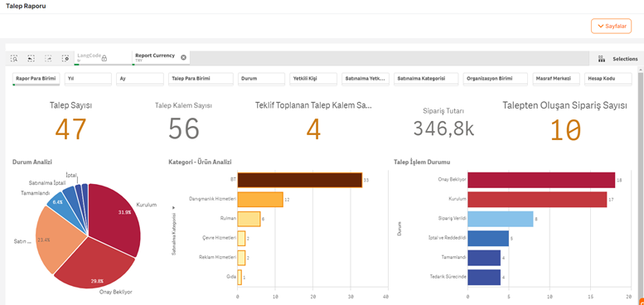Click the lock icon on LangCode
The width and height of the screenshot is (644, 305).
pos(104,58)
